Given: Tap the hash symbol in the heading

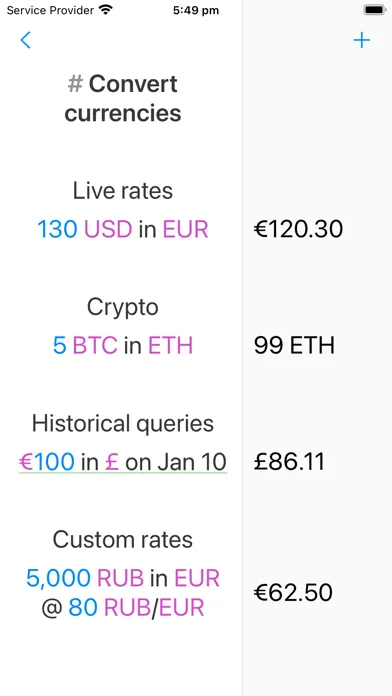Looking at the screenshot, I should (x=75, y=84).
